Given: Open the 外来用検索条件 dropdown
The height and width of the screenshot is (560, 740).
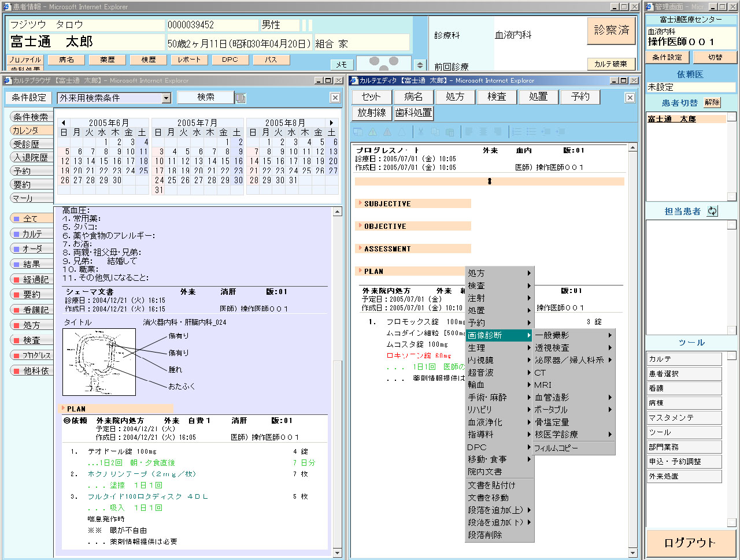Looking at the screenshot, I should click(x=166, y=98).
